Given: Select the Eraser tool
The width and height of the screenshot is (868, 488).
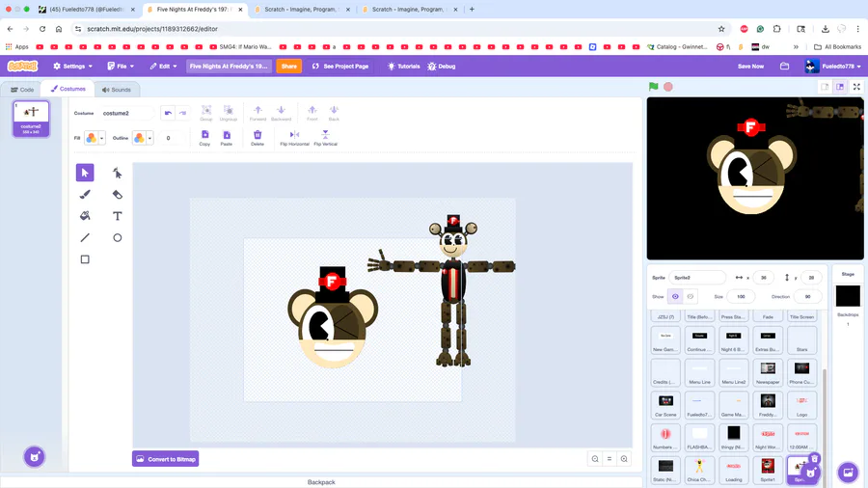Looking at the screenshot, I should tap(117, 194).
